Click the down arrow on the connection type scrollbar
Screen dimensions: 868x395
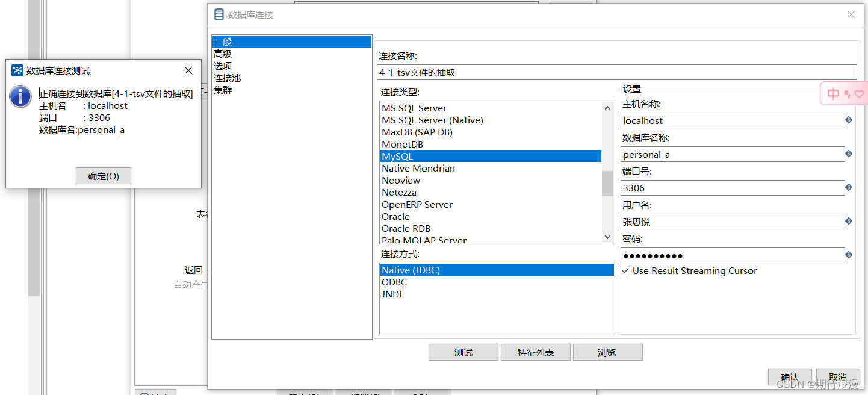tap(607, 237)
